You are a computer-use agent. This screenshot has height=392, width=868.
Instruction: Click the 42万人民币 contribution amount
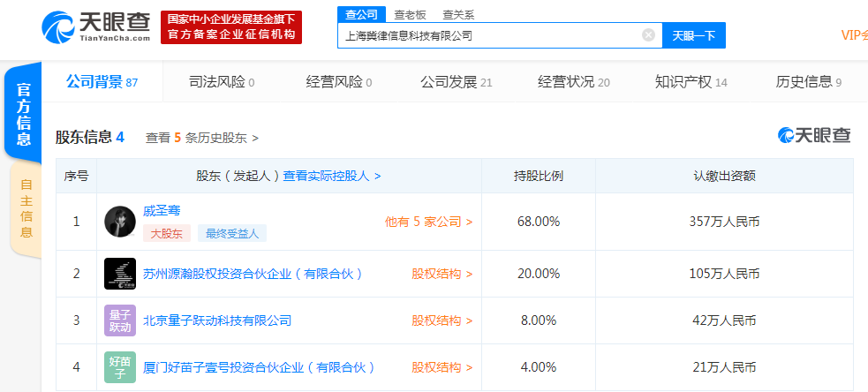click(x=724, y=320)
